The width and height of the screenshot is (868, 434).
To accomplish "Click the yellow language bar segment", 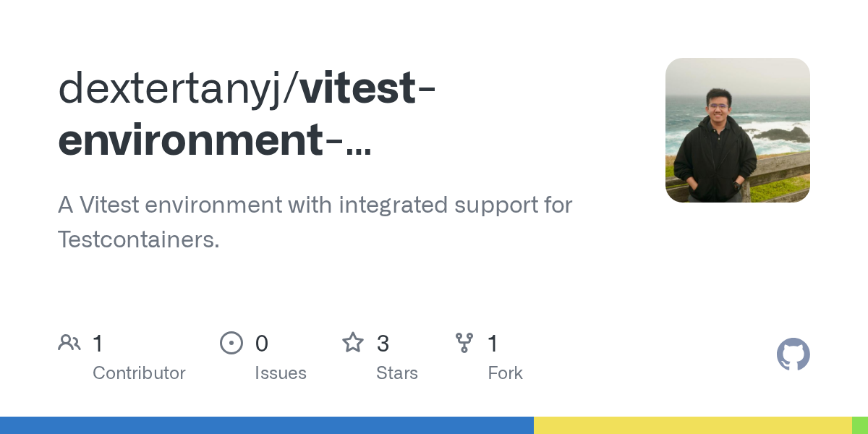I will pyautogui.click(x=692, y=425).
